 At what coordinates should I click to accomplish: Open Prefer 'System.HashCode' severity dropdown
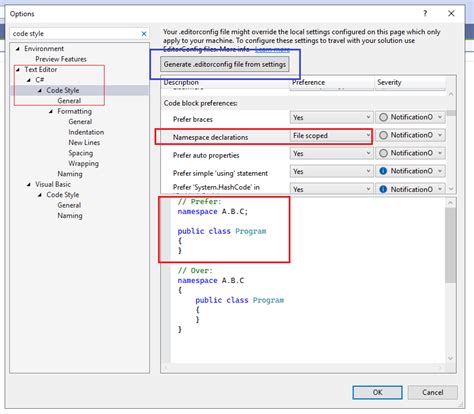410,189
